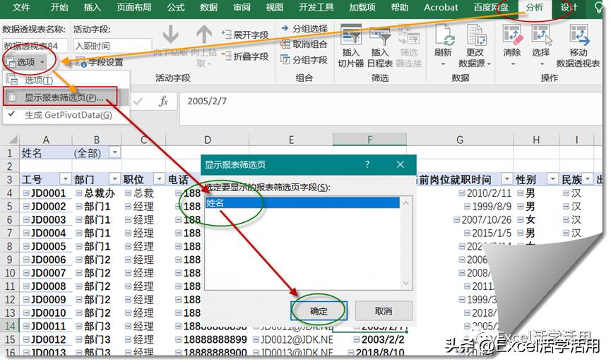Open the 工号 column filter dropdown
Screen dimensions: 611x364
65,179
